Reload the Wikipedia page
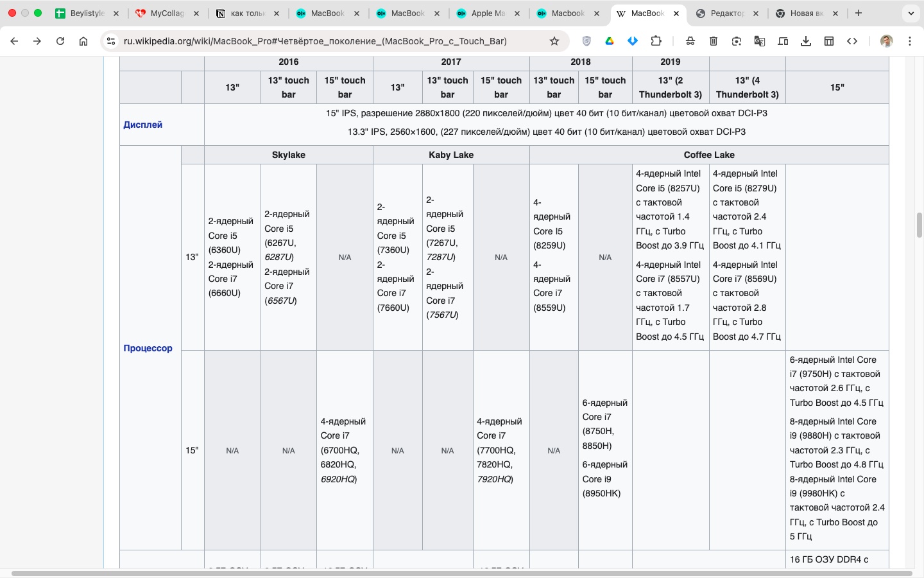Screen dimensions: 924x578 pyautogui.click(x=60, y=41)
